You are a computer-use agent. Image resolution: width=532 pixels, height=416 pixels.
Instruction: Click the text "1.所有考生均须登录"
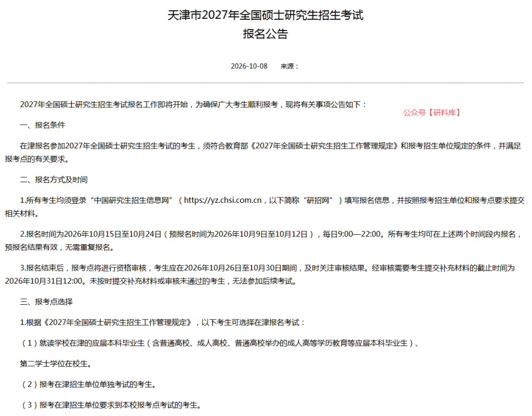point(53,200)
